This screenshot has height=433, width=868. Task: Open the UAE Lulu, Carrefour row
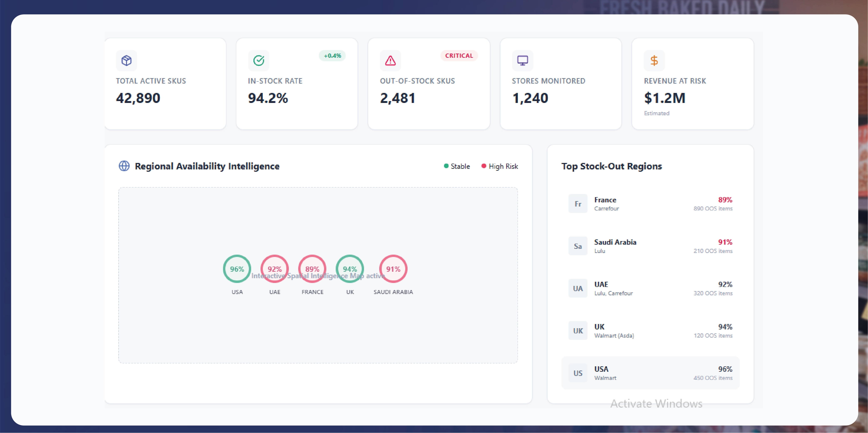tap(650, 288)
